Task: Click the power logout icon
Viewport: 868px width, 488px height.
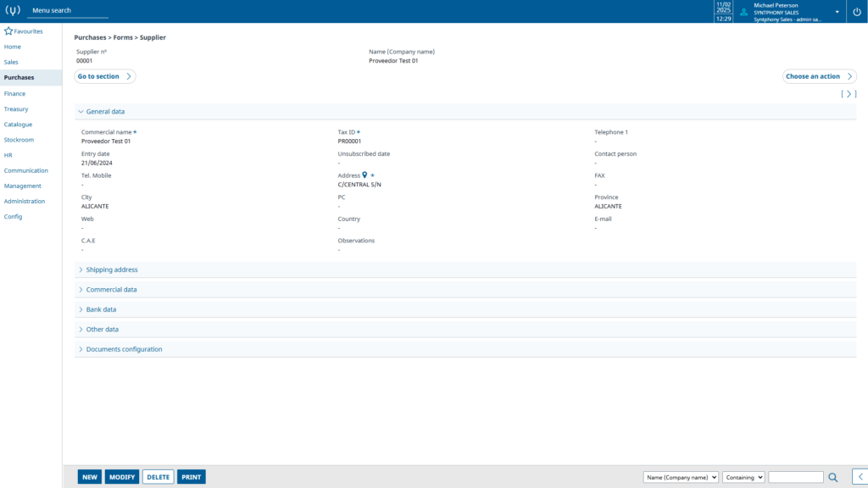Action: (x=857, y=12)
